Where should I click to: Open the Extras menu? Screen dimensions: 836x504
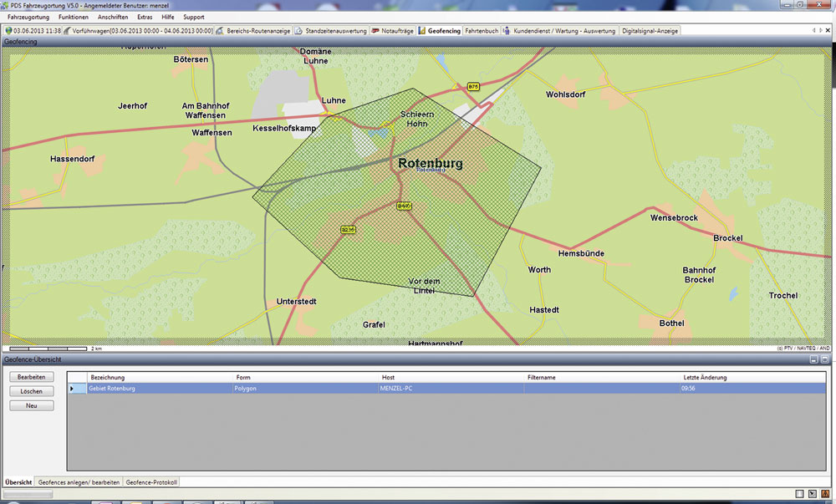coord(145,17)
